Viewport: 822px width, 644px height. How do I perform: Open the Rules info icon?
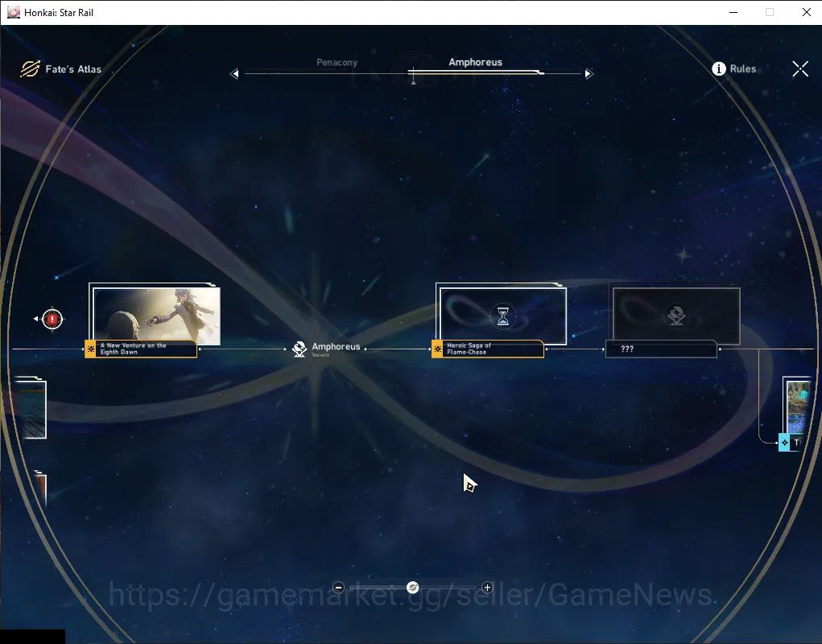[x=719, y=68]
